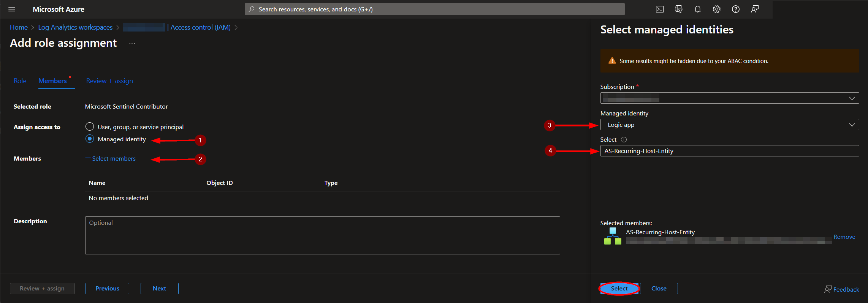Open portal settings gear
The width and height of the screenshot is (868, 303).
[x=717, y=9]
